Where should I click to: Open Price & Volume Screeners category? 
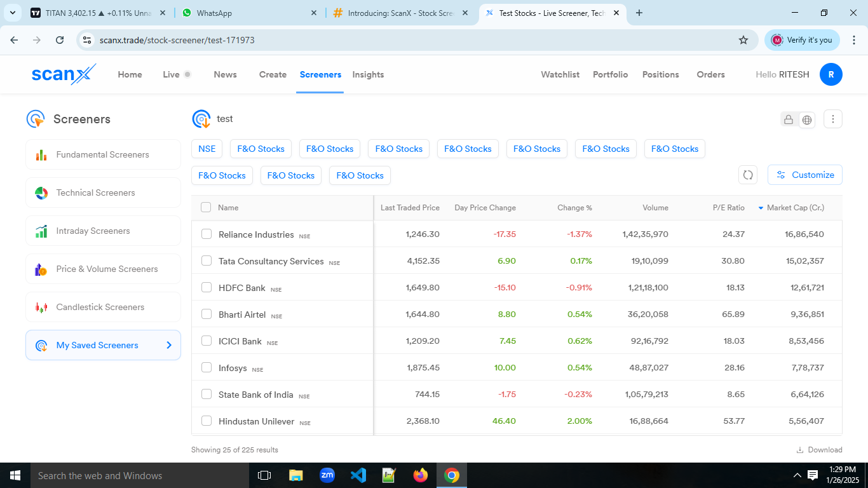click(103, 269)
